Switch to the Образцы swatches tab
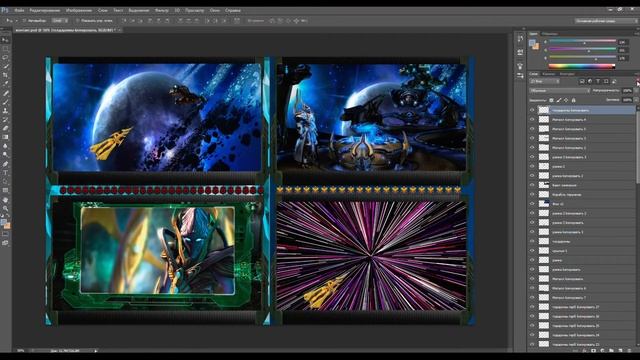Viewport: 640px width, 360px height. [550, 34]
